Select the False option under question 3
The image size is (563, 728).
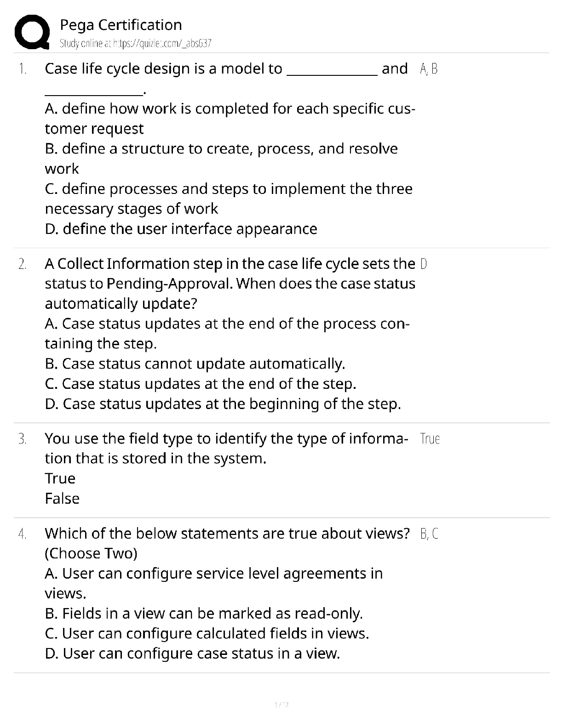pyautogui.click(x=62, y=499)
